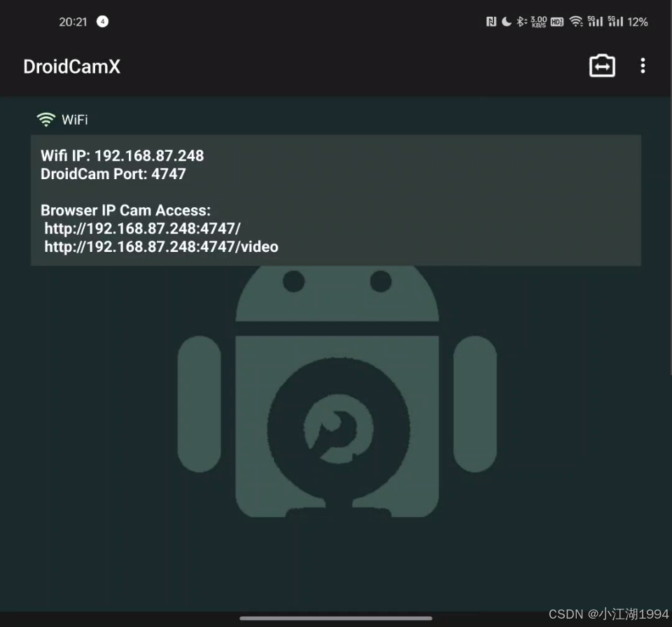Tap the WiFi label next to signal icon
Image resolution: width=672 pixels, height=627 pixels.
(75, 120)
